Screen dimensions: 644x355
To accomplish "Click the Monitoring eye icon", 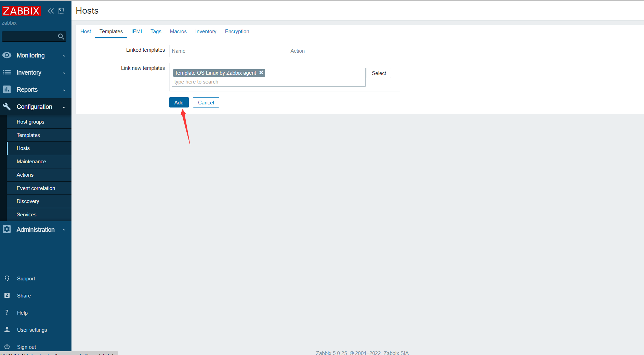I will tap(7, 55).
